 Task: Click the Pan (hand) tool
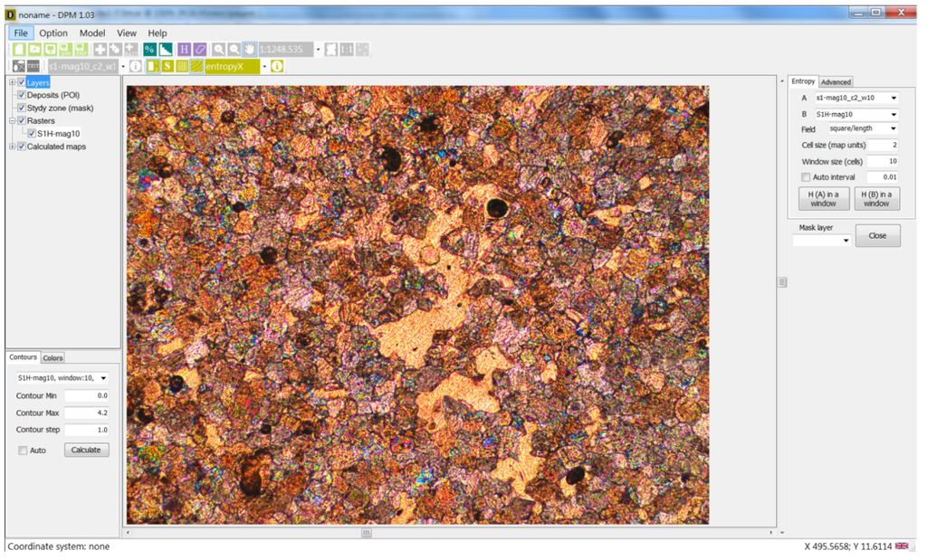click(x=248, y=49)
